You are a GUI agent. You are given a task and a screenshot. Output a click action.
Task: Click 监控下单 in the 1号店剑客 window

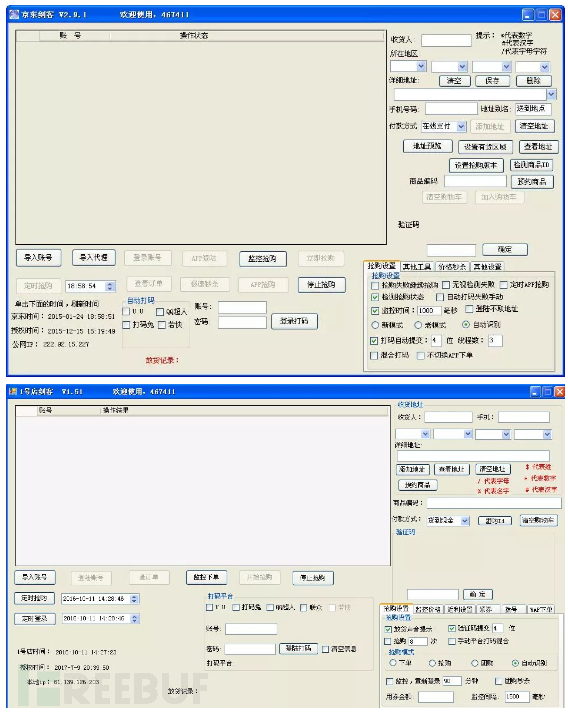206,577
